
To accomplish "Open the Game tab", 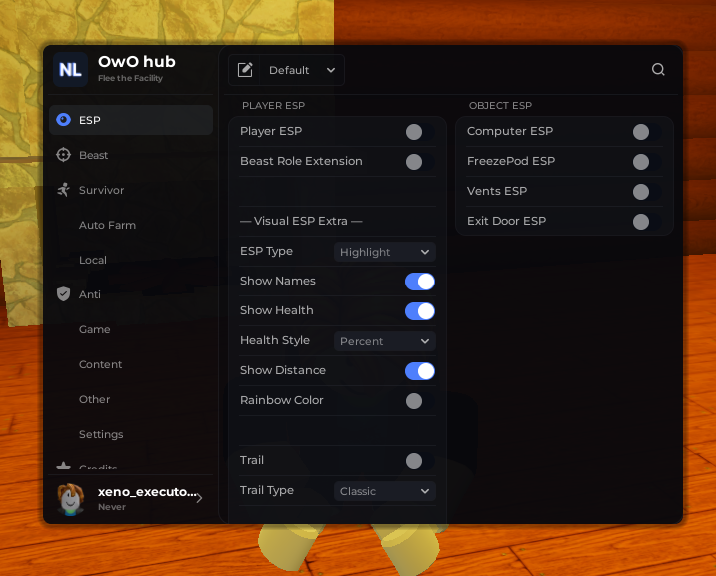I will click(131, 329).
